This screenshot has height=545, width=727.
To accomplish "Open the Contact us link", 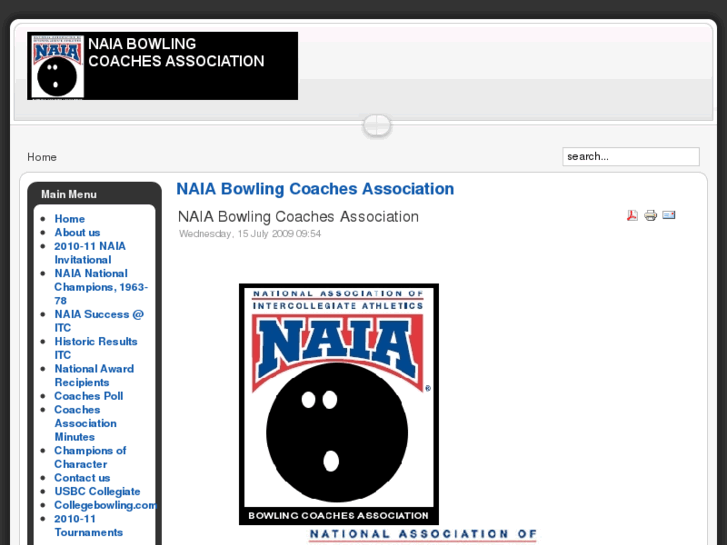I will (x=82, y=478).
